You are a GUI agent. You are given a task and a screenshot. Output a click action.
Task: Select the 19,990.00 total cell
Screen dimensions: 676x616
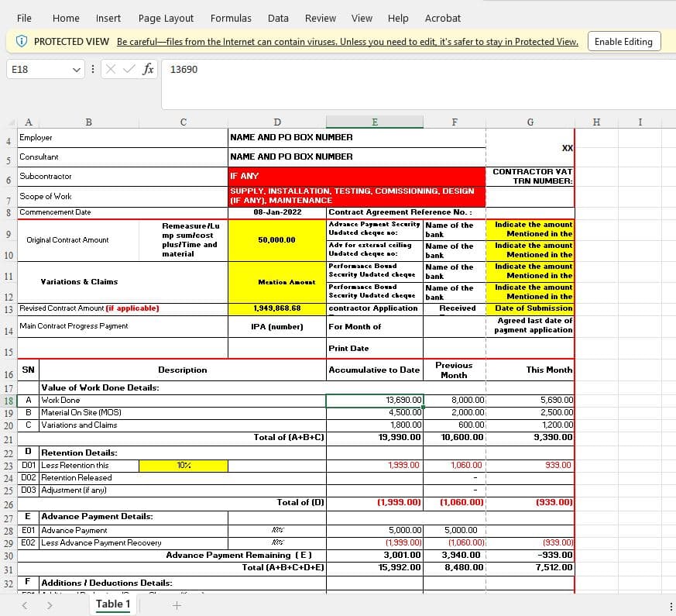pos(375,438)
